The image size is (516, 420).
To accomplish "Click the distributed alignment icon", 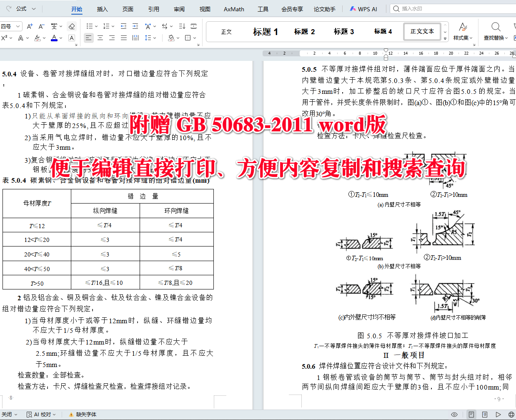I will (135, 38).
